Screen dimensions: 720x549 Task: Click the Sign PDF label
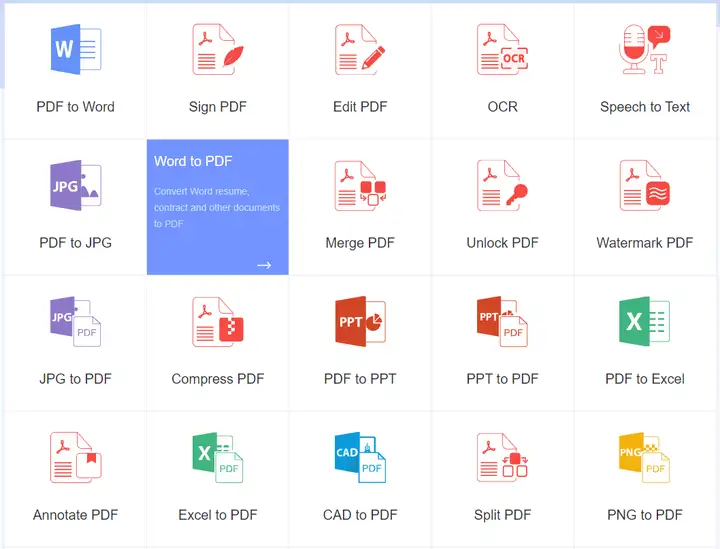click(x=218, y=107)
